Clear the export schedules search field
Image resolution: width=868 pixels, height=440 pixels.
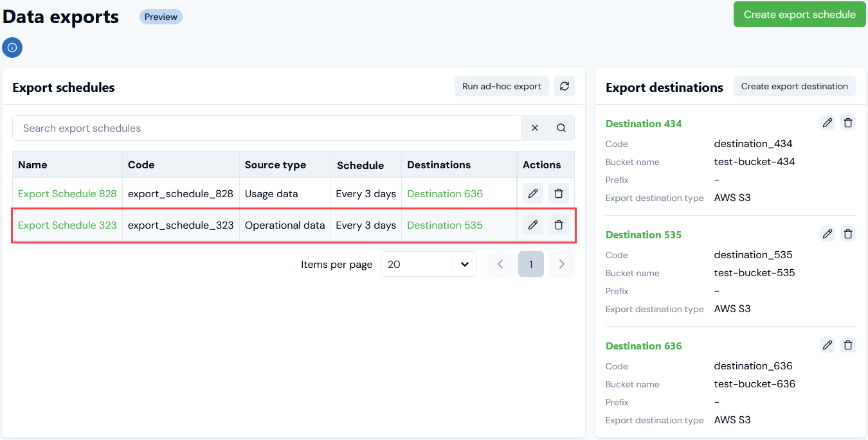[535, 128]
